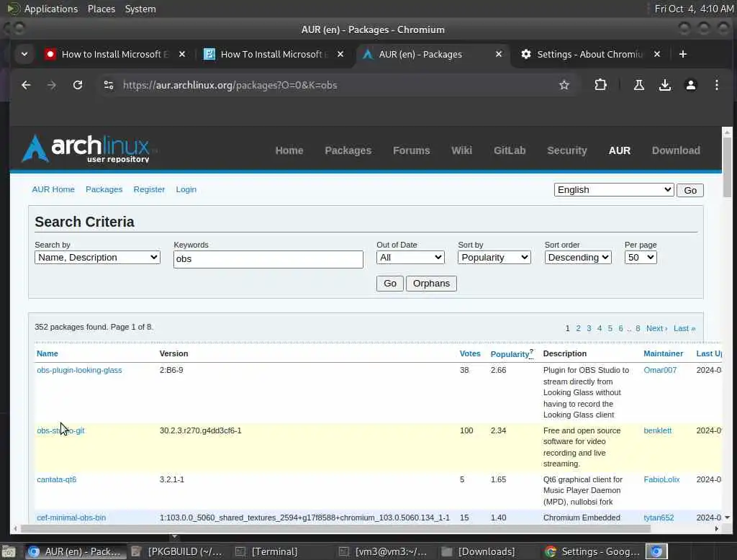
Task: Click the address bar URL
Action: click(x=230, y=85)
